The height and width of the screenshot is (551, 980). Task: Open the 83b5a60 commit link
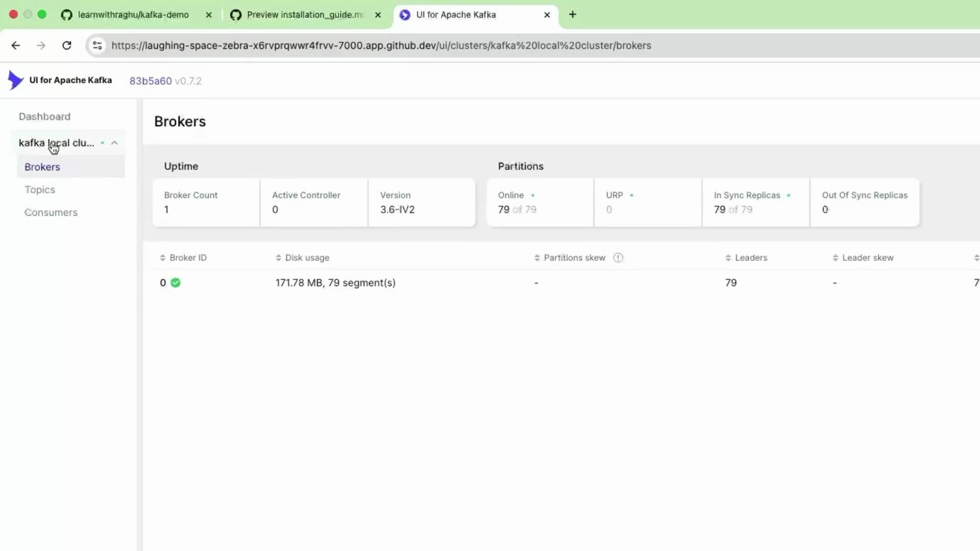point(151,81)
